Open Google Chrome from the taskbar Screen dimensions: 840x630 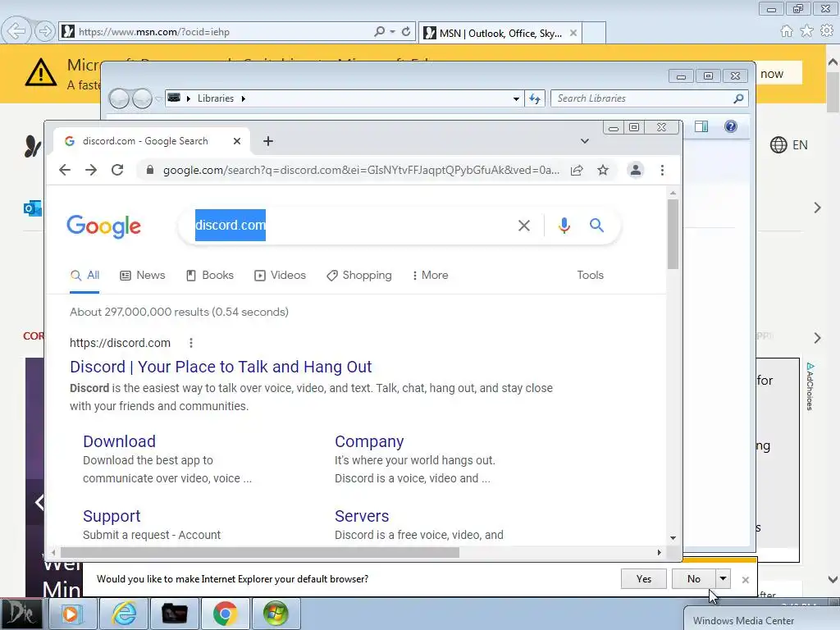[x=225, y=614]
